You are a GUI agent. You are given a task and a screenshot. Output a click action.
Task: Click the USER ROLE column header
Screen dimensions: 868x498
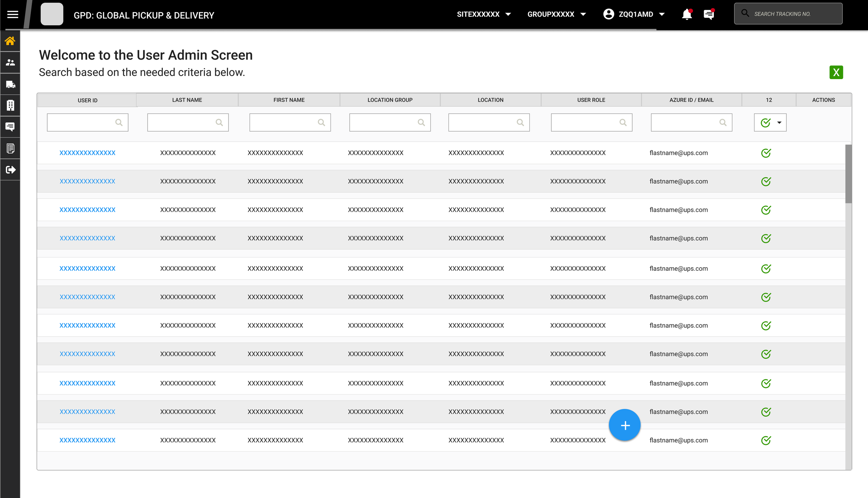click(591, 100)
